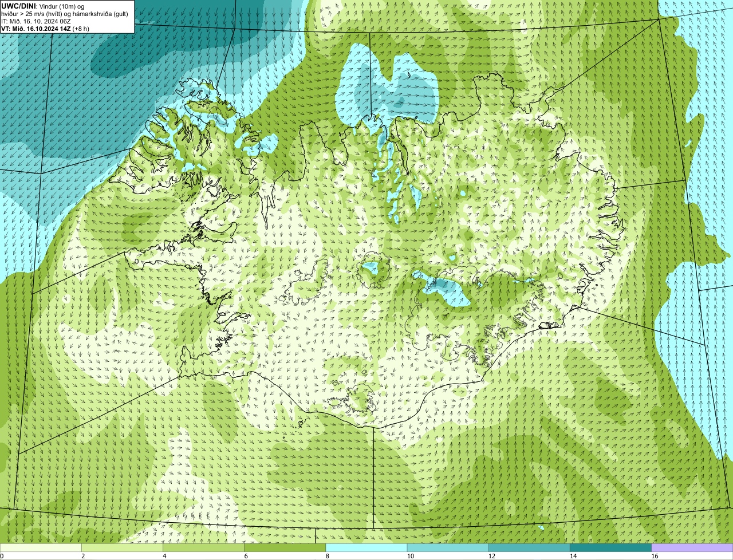733x560 pixels.
Task: Click the teal 12–14 legend swatch
Action: 529,547
